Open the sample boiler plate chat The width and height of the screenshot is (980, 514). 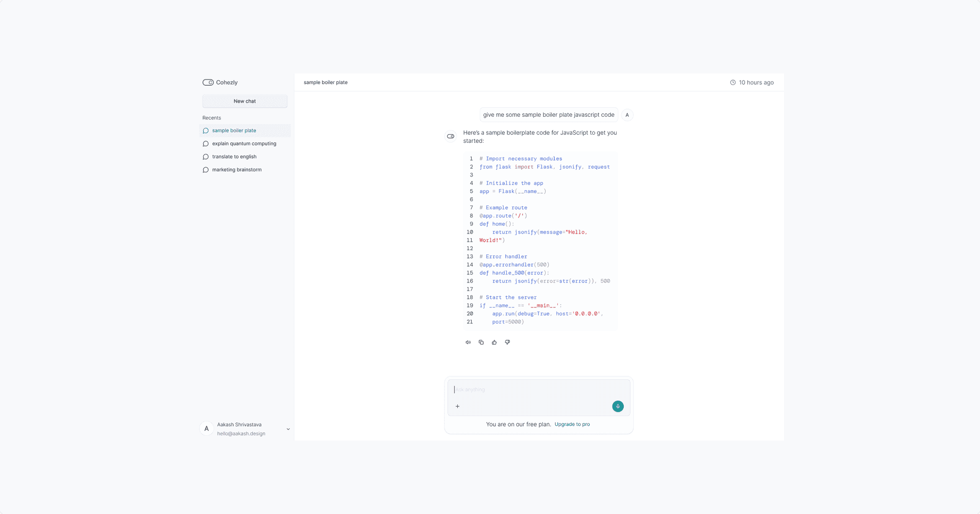tap(245, 131)
